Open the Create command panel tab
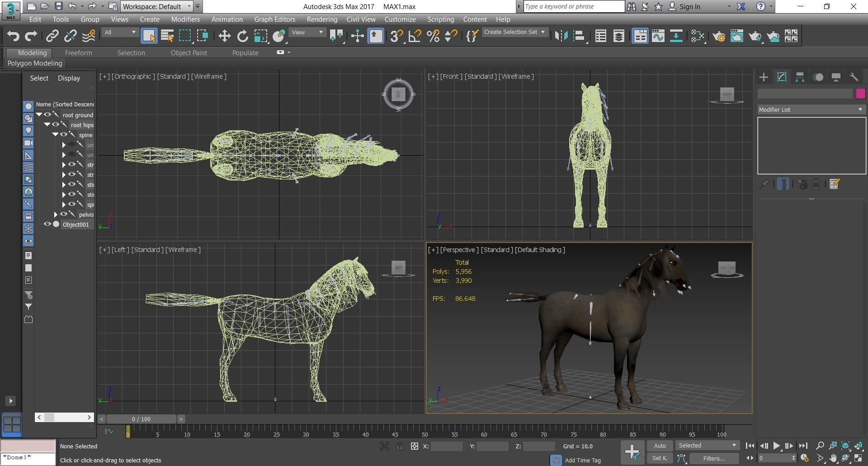The image size is (868, 466). click(x=764, y=77)
